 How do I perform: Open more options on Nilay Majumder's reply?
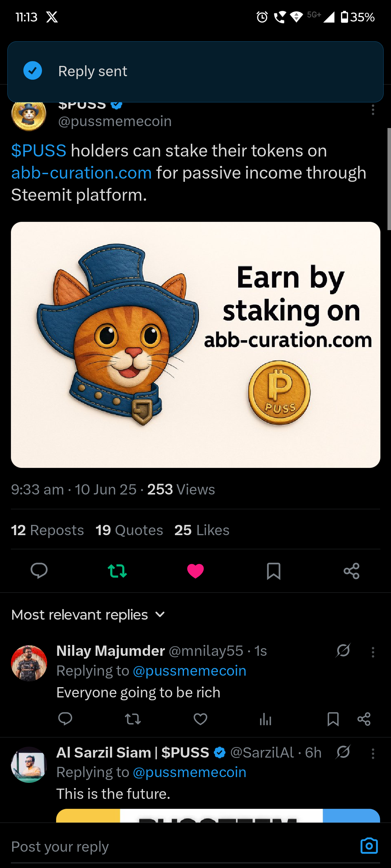tap(373, 652)
